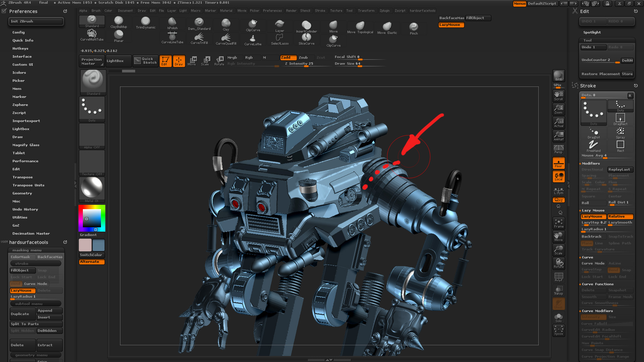Collapse the Lazy Mouse section

(x=593, y=210)
